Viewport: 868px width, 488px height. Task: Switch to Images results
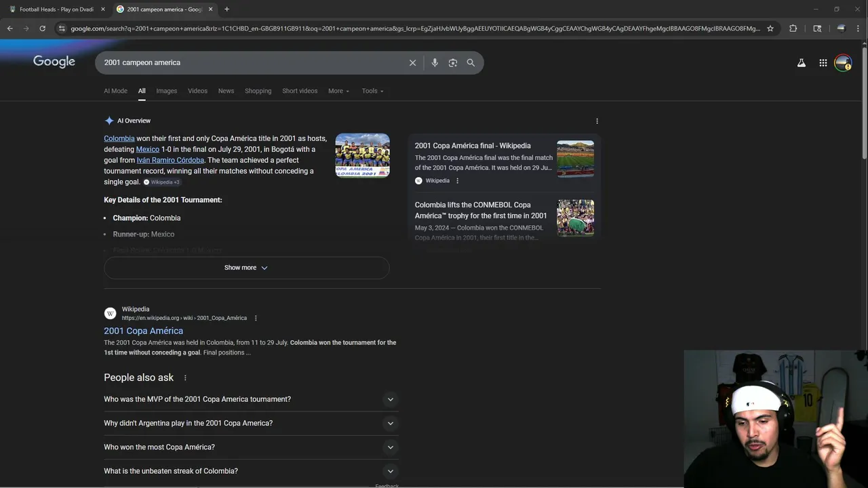coord(166,91)
